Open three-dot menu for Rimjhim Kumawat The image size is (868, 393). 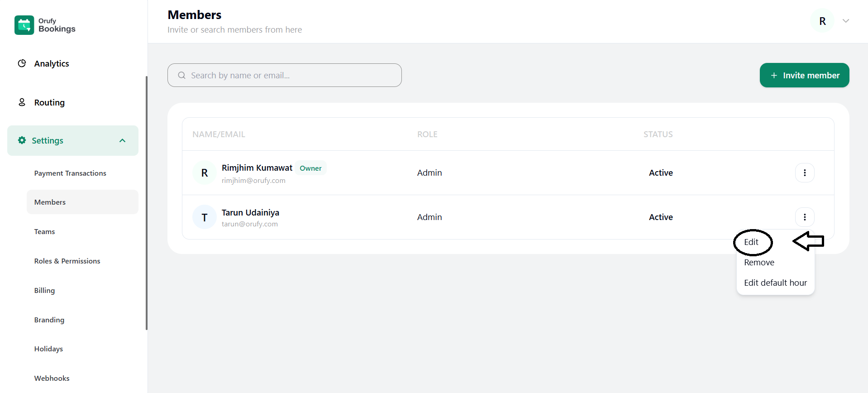[804, 173]
